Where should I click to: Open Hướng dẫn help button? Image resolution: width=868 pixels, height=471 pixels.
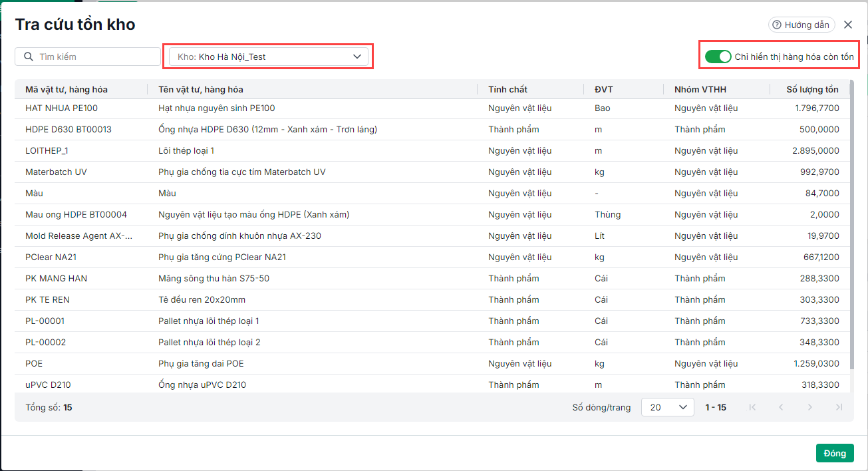(x=801, y=25)
